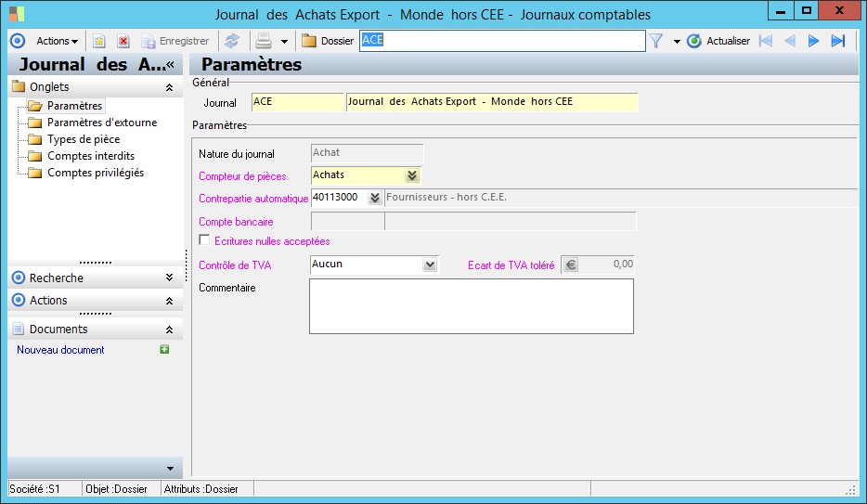Click the Journal code field ACE

coord(297,102)
